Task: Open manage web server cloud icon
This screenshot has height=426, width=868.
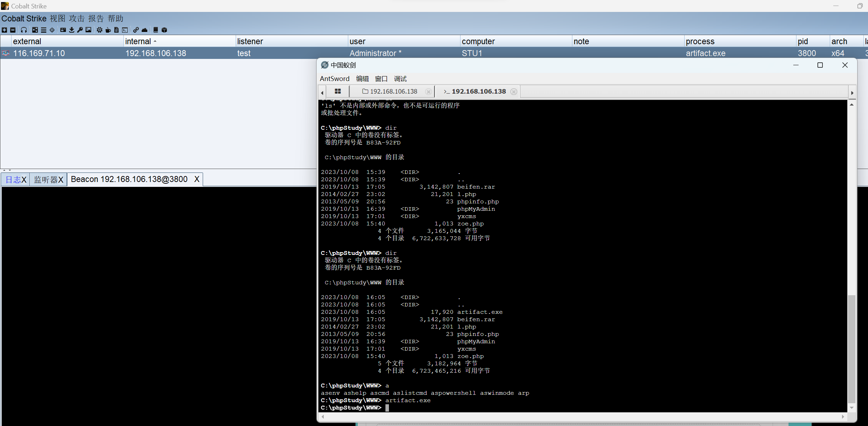Action: click(144, 30)
